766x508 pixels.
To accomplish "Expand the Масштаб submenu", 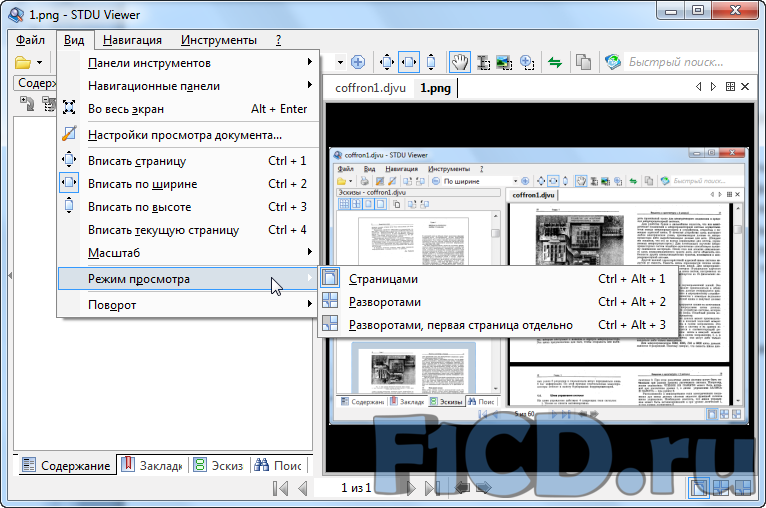I will point(188,253).
